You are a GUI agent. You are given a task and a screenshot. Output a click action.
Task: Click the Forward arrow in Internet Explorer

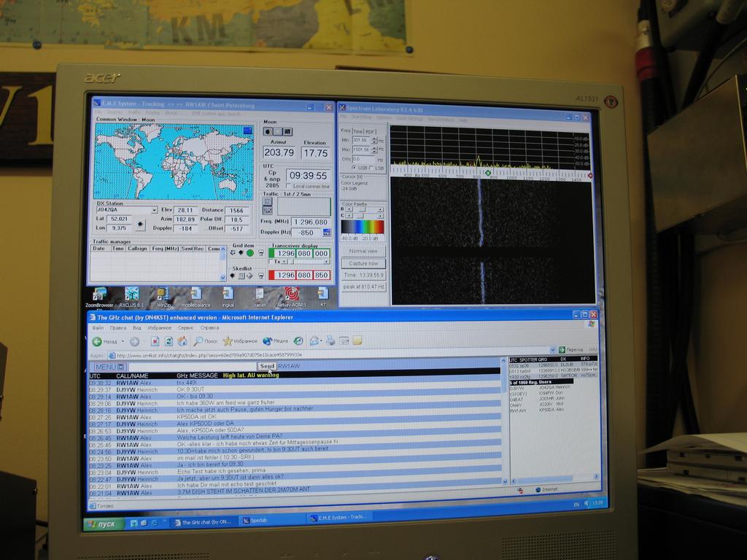(135, 341)
